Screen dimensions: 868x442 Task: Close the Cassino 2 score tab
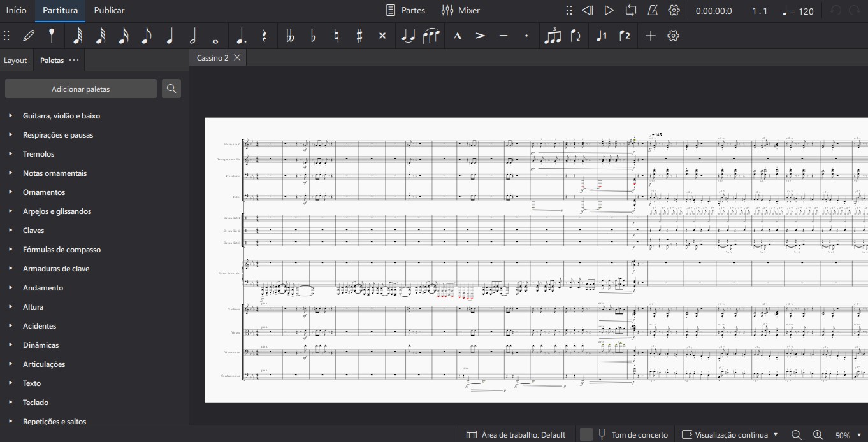click(237, 57)
